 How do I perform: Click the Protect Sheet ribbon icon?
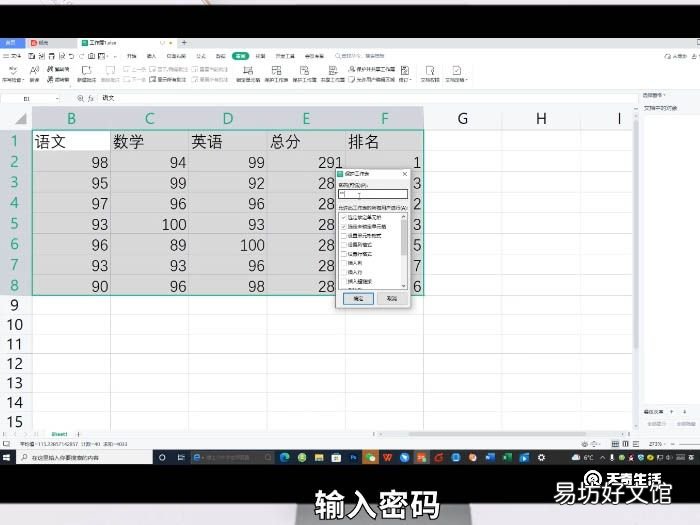[x=276, y=71]
